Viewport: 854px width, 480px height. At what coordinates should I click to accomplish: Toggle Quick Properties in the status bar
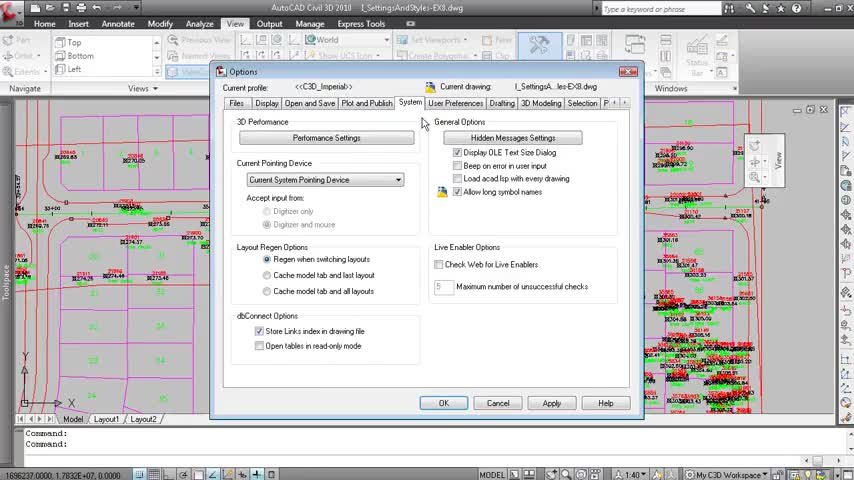(x=272, y=475)
